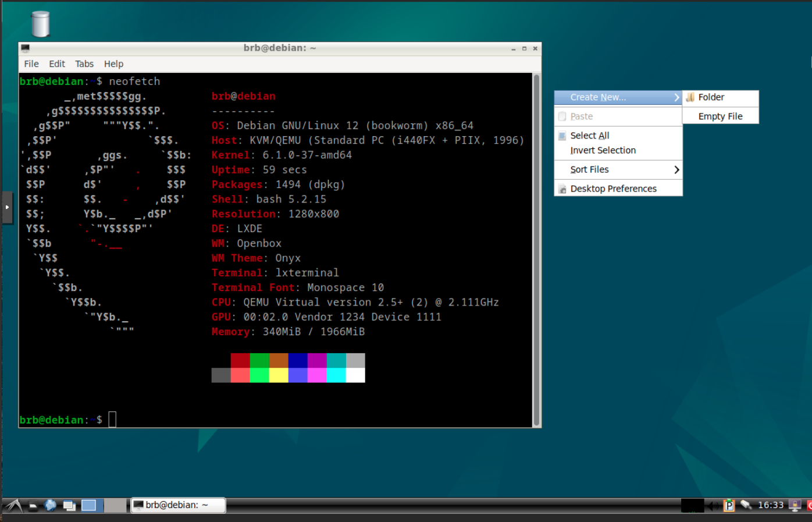
Task: Open the LXDE start menu icon
Action: [x=14, y=505]
